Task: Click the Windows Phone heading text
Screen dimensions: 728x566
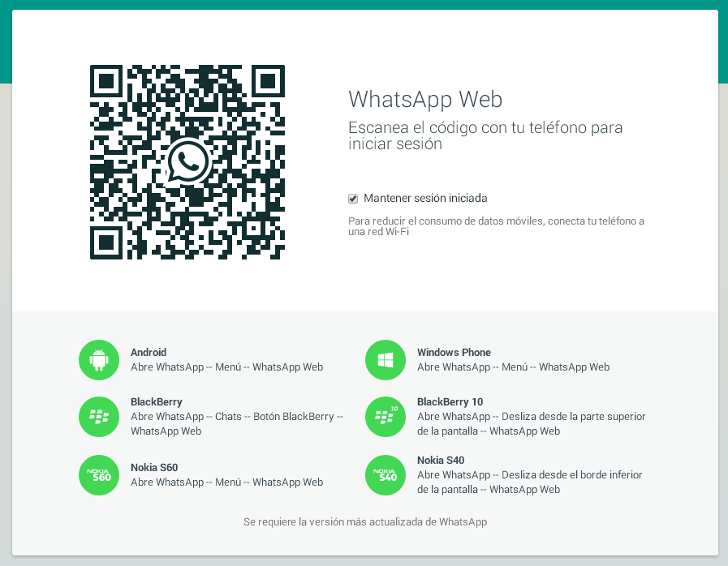Action: [454, 352]
